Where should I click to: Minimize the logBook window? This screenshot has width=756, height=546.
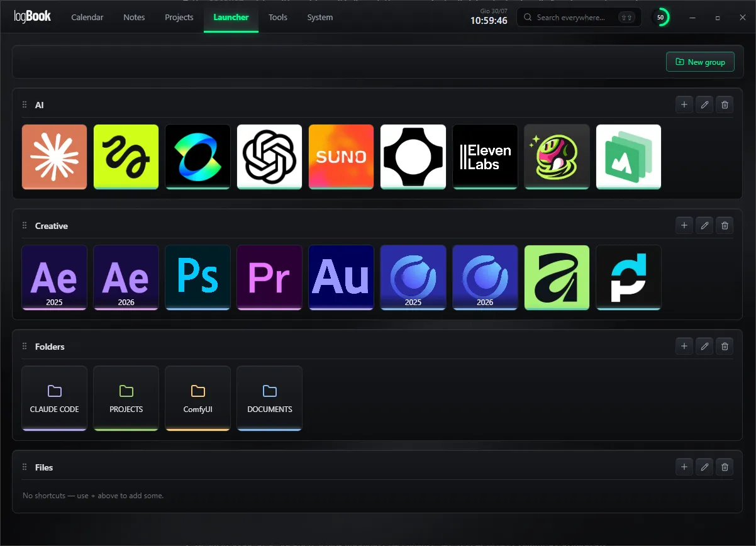[x=692, y=18]
